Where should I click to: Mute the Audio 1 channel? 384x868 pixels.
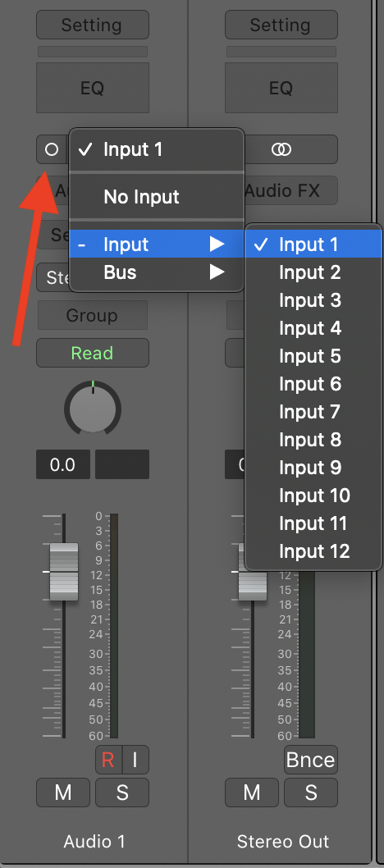tap(63, 793)
